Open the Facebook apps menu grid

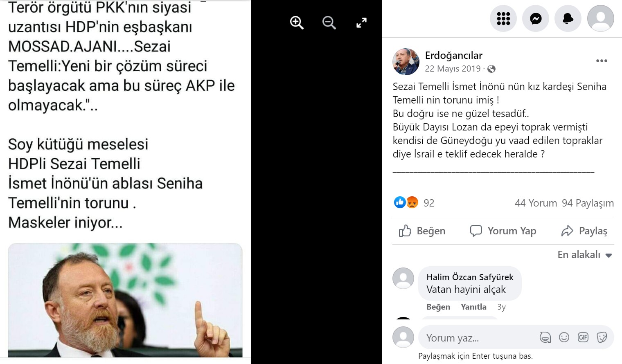click(x=503, y=18)
